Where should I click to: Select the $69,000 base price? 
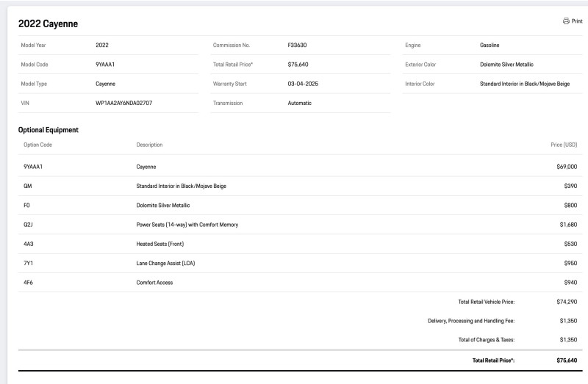pyautogui.click(x=567, y=167)
